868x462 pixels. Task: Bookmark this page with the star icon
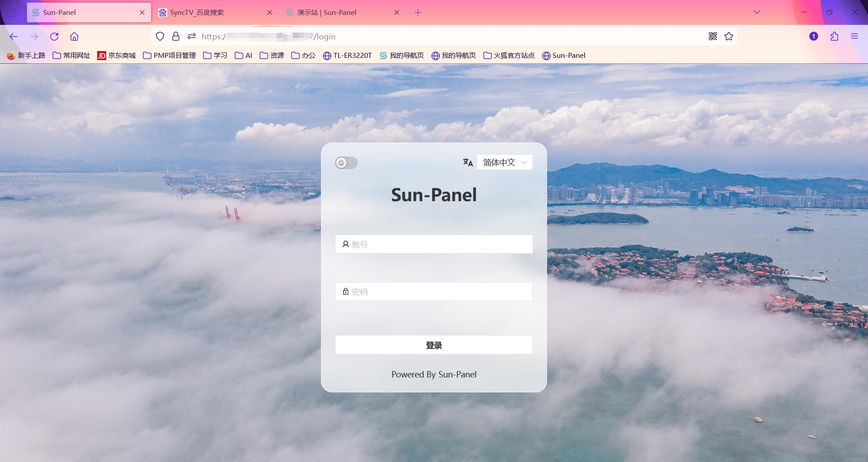729,36
